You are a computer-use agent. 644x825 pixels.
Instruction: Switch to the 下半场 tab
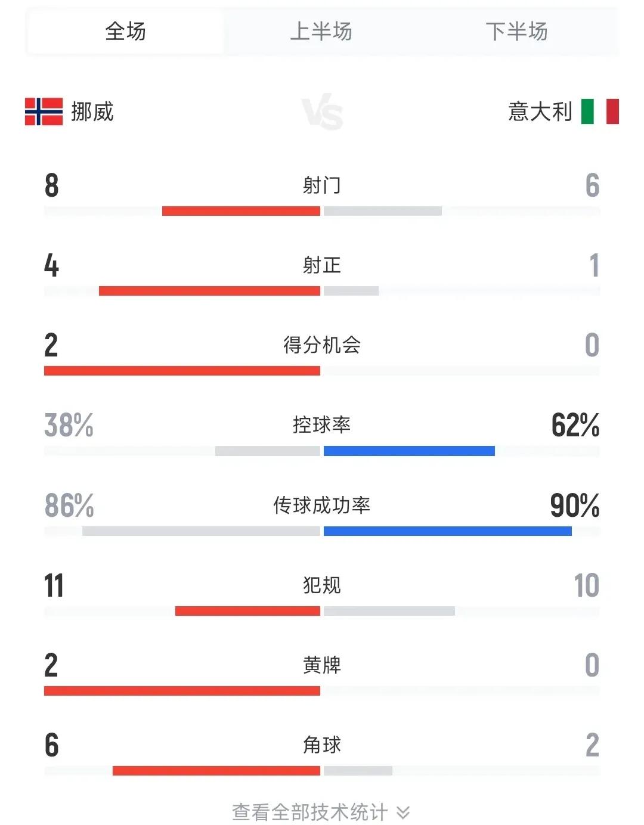pos(516,31)
